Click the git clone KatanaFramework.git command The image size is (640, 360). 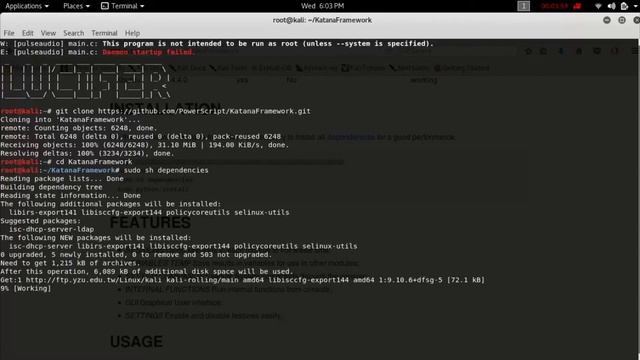coord(183,111)
